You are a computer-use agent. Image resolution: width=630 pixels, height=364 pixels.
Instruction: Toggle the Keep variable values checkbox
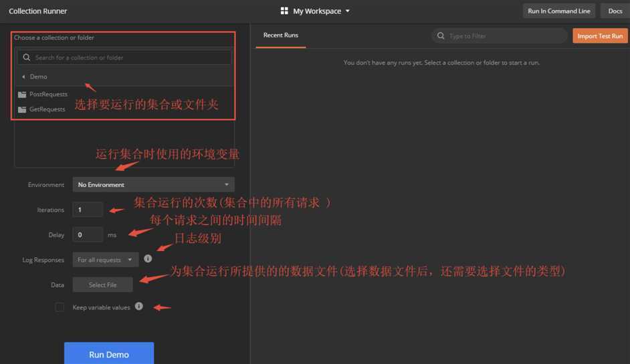click(60, 307)
